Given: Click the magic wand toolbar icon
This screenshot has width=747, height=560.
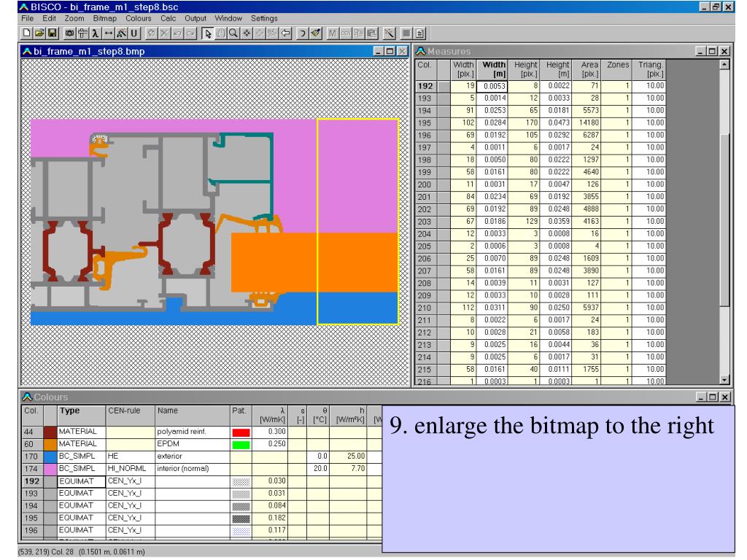Looking at the screenshot, I should (390, 34).
